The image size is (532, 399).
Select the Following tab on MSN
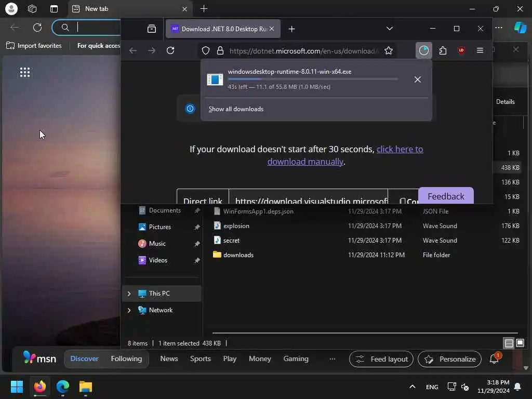(126, 358)
